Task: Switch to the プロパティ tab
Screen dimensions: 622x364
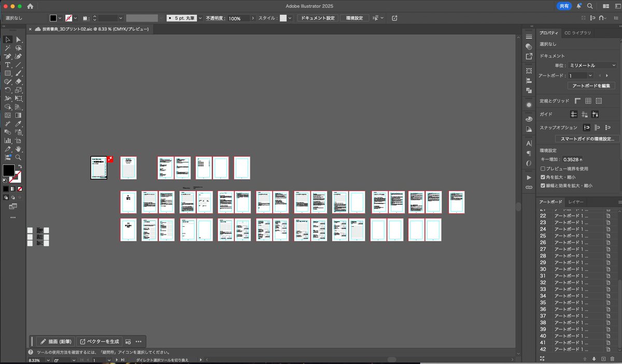Action: pyautogui.click(x=549, y=33)
